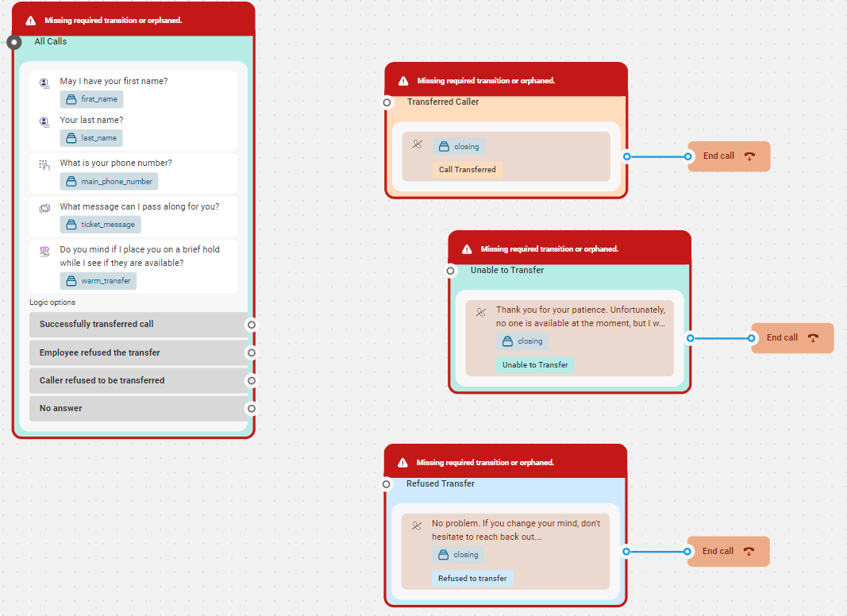The height and width of the screenshot is (616, 847).
Task: Select Employee refused the transfer logic option
Action: tap(138, 352)
